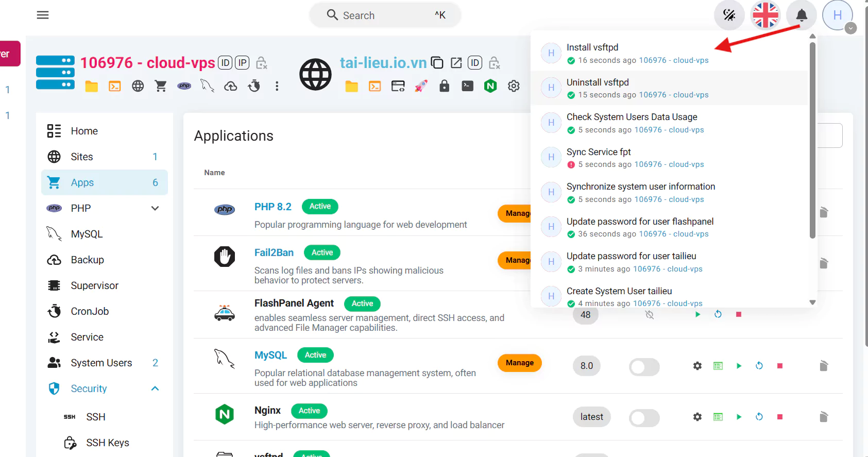Viewport: 868px width, 457px height.
Task: Start the FlashPanel Agent with play button
Action: pos(697,314)
